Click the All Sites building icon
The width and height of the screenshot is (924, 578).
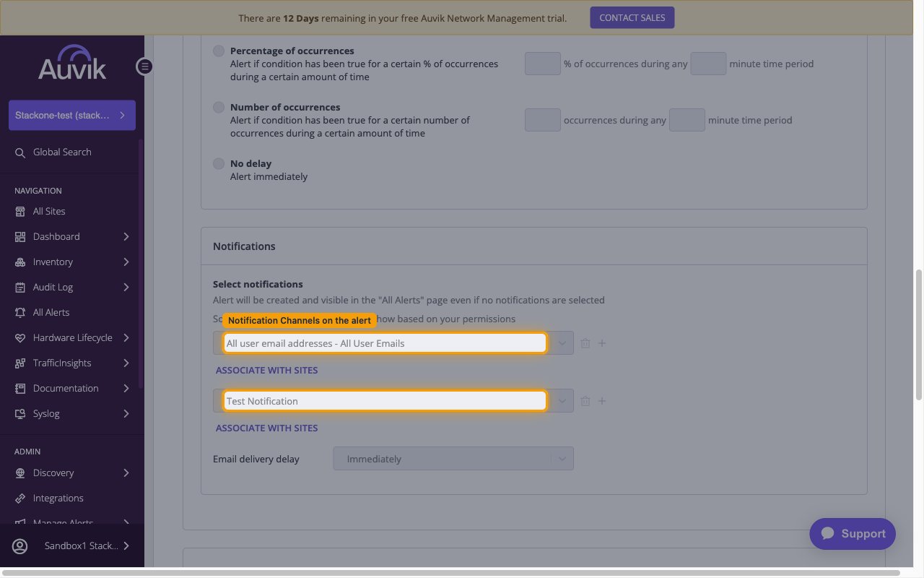[x=20, y=212]
